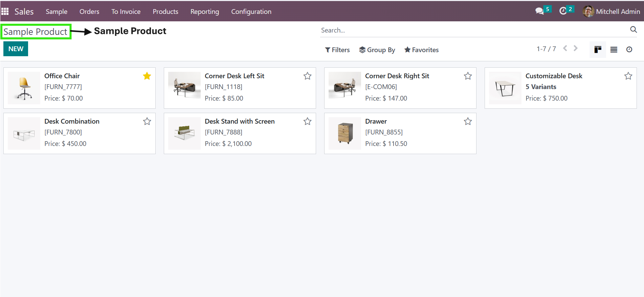Open the Office Chair thumbnail
The width and height of the screenshot is (644, 297).
[x=24, y=88]
